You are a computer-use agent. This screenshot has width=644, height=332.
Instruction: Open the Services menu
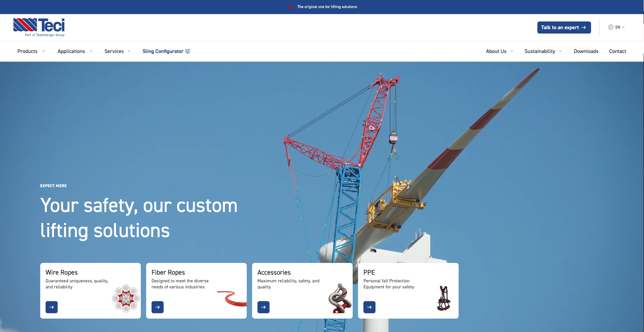(x=114, y=51)
